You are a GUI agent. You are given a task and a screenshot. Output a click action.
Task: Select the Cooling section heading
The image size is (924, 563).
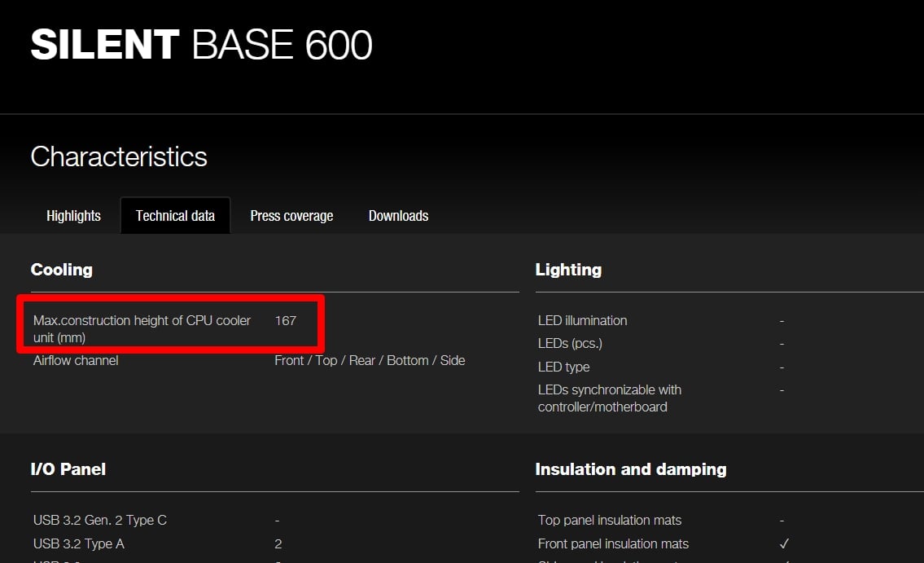coord(62,270)
